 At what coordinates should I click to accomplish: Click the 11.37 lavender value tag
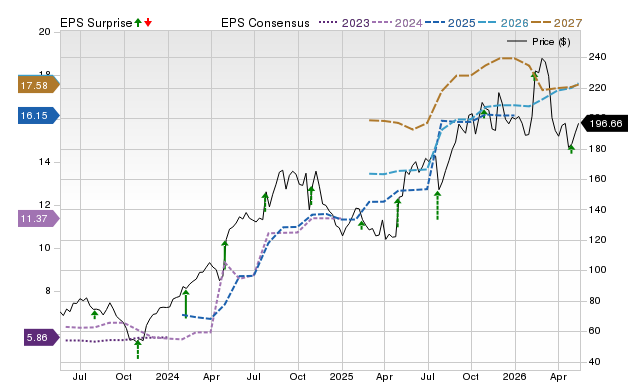pyautogui.click(x=38, y=219)
